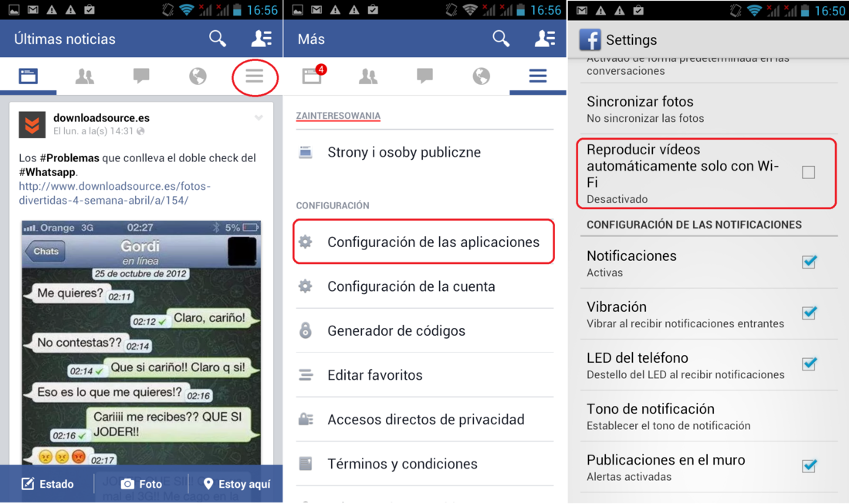Tap mail status icon above Settings
This screenshot has width=849, height=504.
582,10
